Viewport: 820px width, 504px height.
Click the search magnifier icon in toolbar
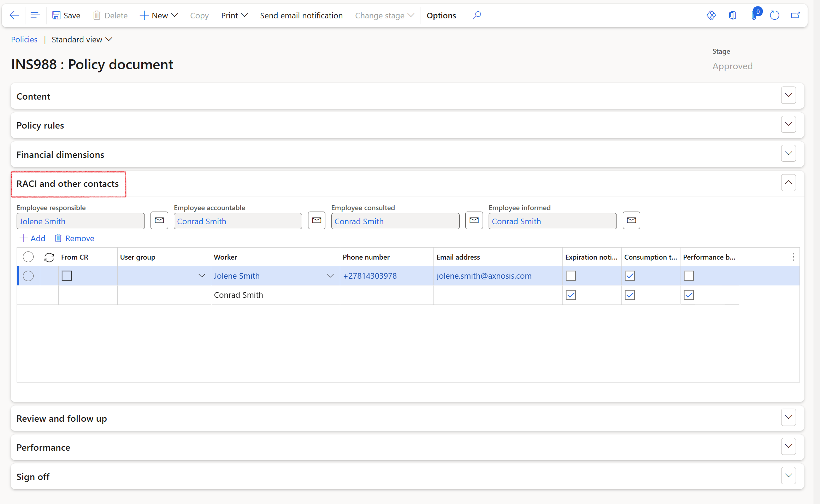(477, 15)
